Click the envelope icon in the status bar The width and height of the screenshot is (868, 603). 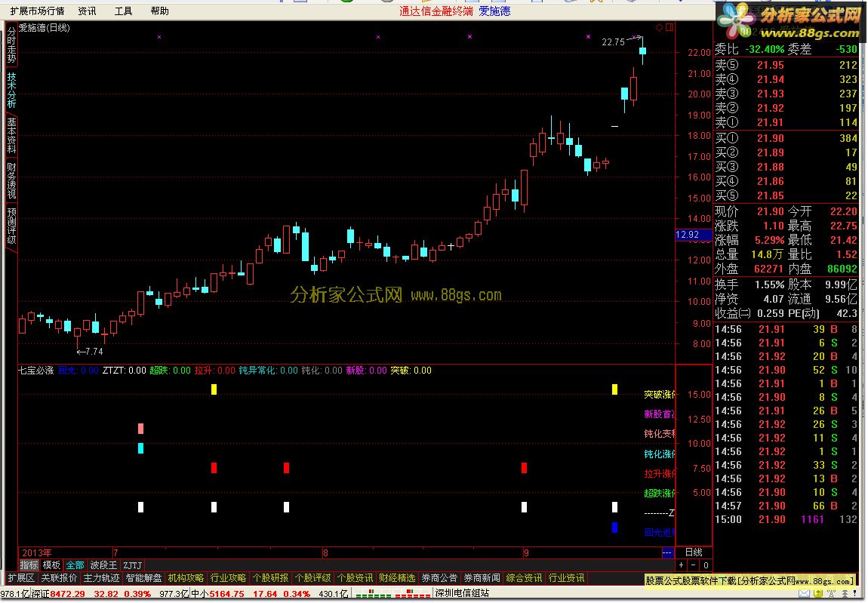pos(803,594)
